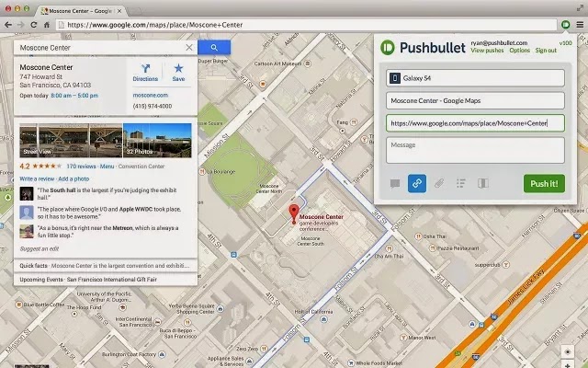Open the 32 Photos thumbnail

tap(157, 141)
